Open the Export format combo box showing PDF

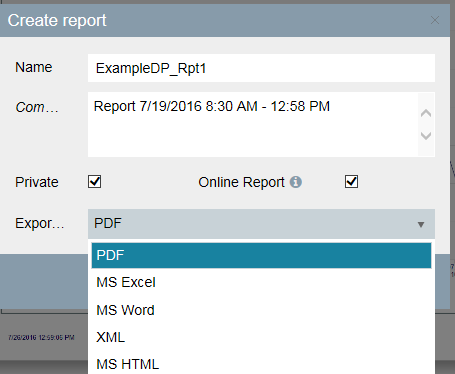point(261,224)
